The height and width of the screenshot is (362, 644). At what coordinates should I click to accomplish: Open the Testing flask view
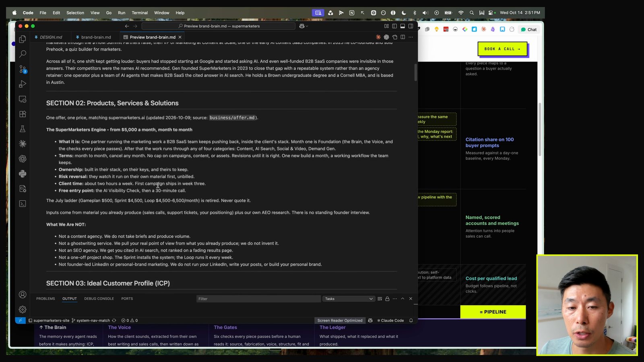[x=23, y=129]
